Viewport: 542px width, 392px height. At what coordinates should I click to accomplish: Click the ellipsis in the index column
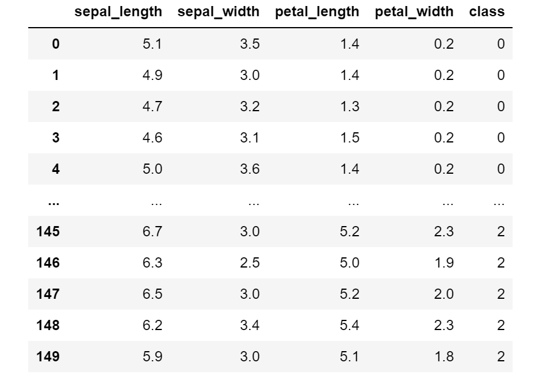tap(53, 203)
